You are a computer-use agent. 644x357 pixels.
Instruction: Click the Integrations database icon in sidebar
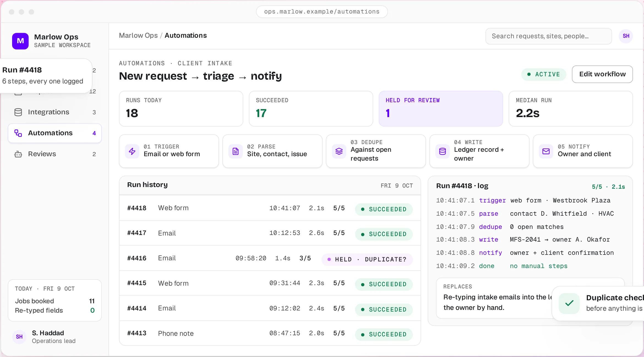[x=18, y=112]
